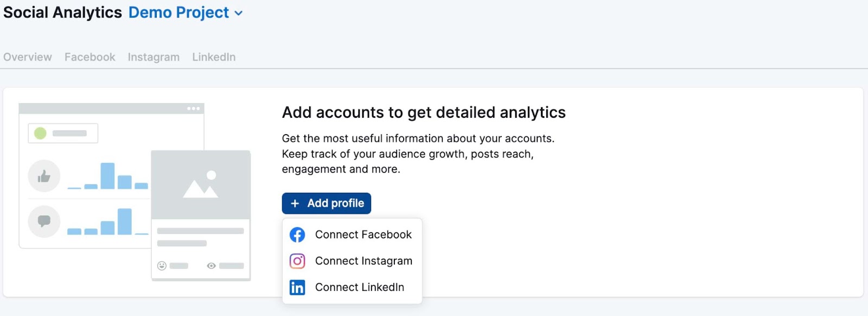Image resolution: width=868 pixels, height=316 pixels.
Task: Click the Add profile button
Action: tap(327, 203)
